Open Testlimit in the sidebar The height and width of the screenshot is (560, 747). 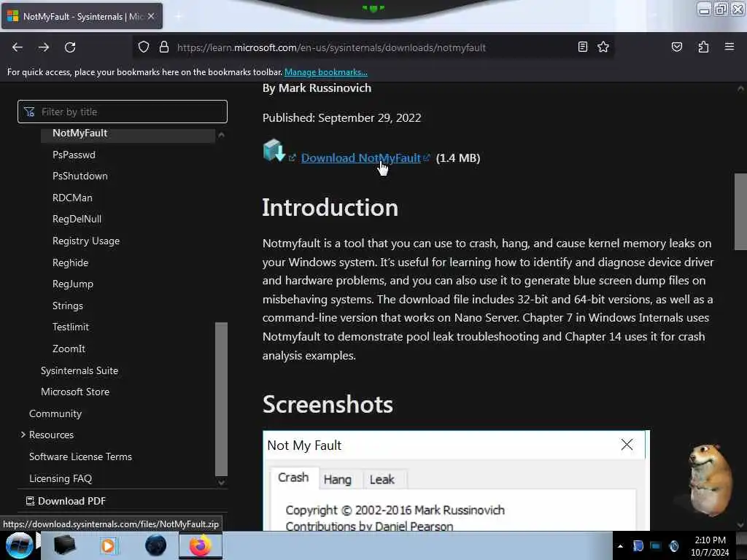tap(71, 327)
